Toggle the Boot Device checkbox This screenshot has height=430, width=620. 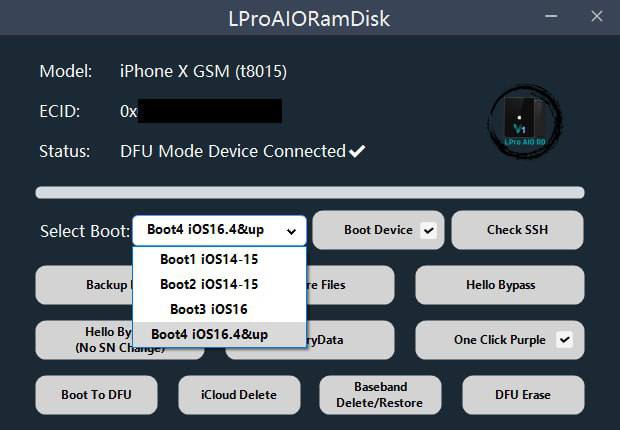429,230
